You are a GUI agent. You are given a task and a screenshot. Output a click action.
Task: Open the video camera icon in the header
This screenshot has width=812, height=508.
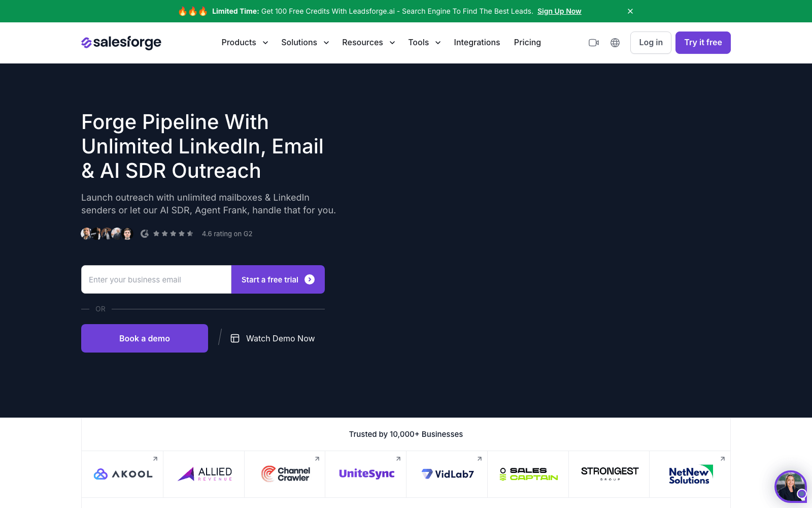point(594,43)
